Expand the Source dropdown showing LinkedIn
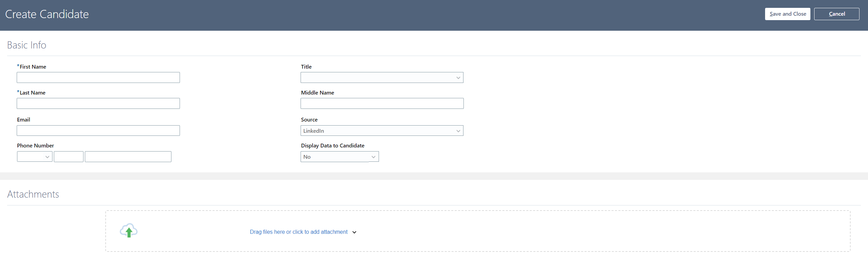The width and height of the screenshot is (868, 258). pyautogui.click(x=382, y=131)
